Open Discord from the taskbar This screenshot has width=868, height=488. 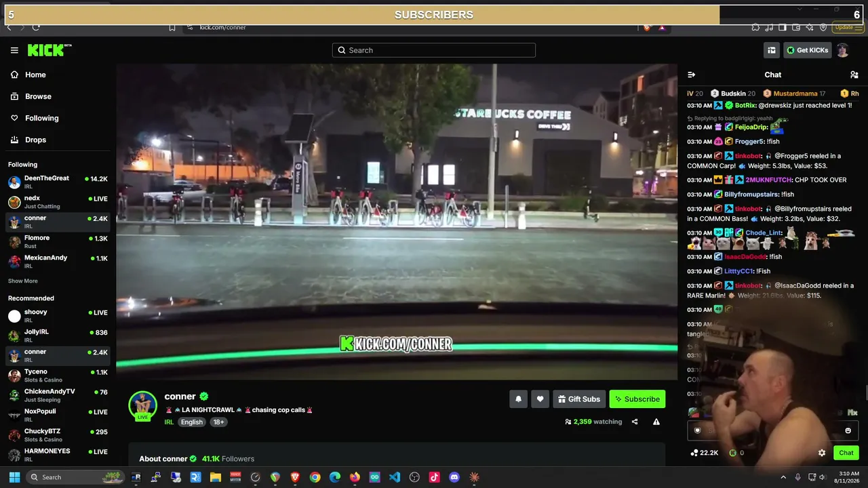454,477
